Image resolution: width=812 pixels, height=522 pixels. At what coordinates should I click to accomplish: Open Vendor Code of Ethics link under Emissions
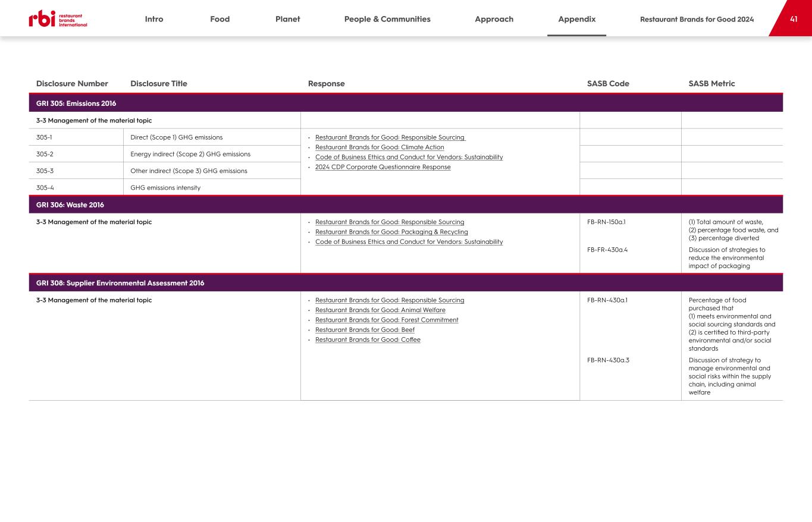(x=409, y=157)
